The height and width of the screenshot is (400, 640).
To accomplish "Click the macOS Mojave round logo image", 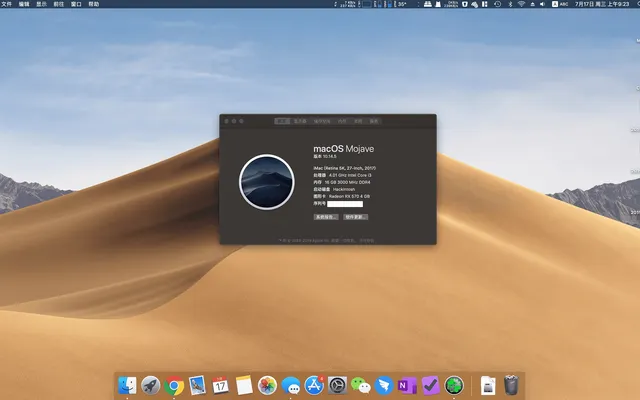I will (267, 182).
